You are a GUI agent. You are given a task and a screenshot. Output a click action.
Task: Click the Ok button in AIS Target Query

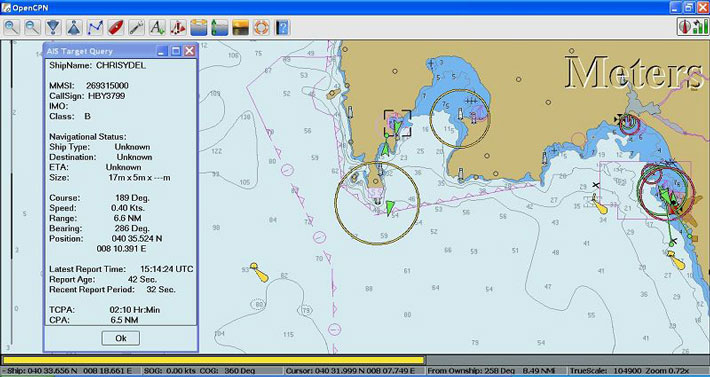[x=120, y=338]
